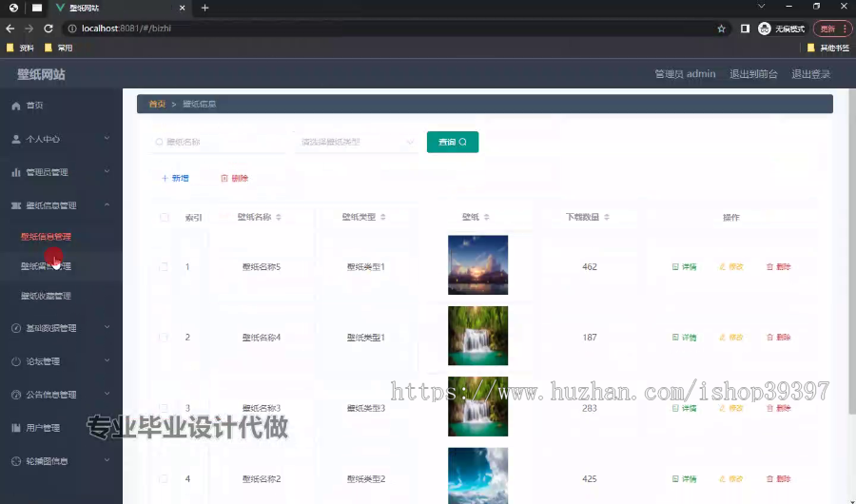The height and width of the screenshot is (504, 856).
Task: Open the incognito profile icon
Action: (x=765, y=29)
